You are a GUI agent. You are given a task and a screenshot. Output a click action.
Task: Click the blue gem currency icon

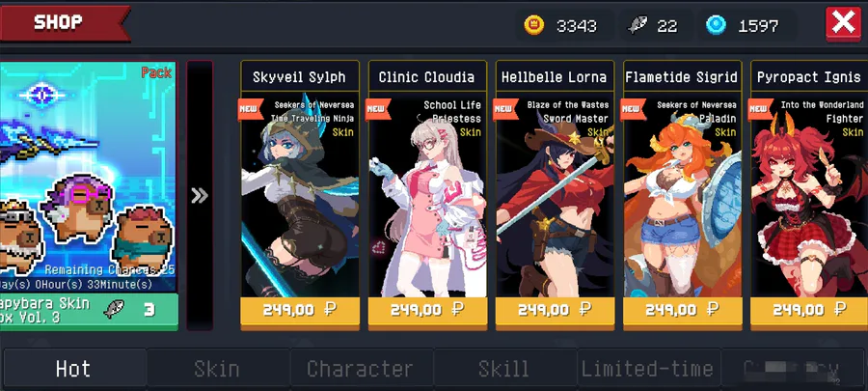pyautogui.click(x=716, y=25)
